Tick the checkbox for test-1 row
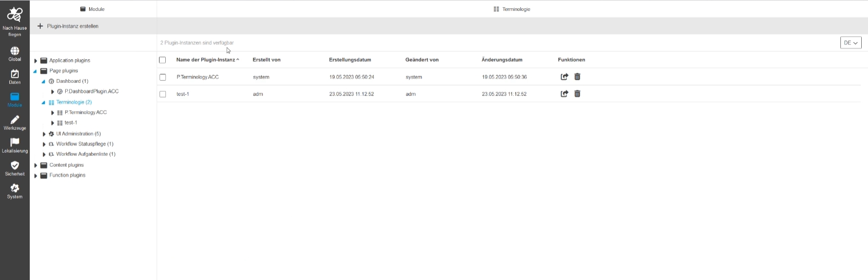The height and width of the screenshot is (280, 868). [163, 94]
